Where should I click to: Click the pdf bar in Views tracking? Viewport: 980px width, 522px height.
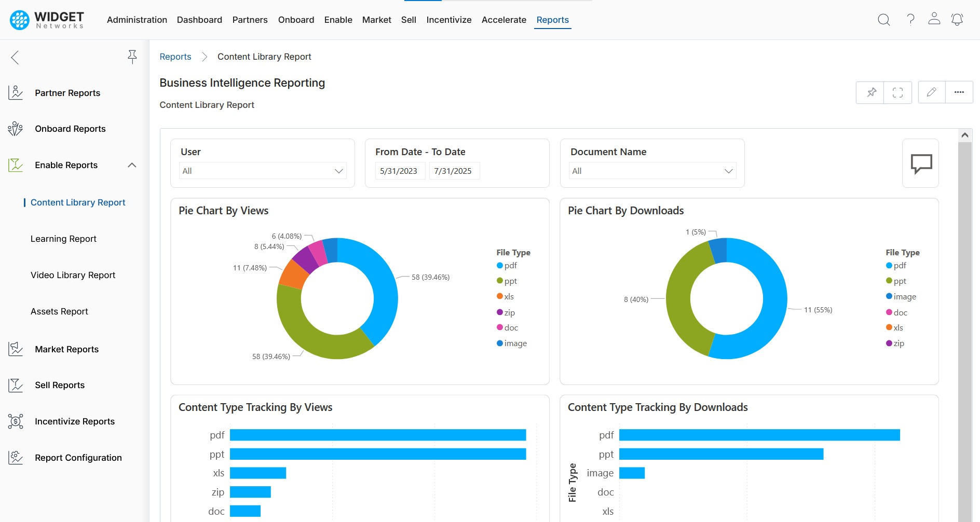[x=378, y=435]
